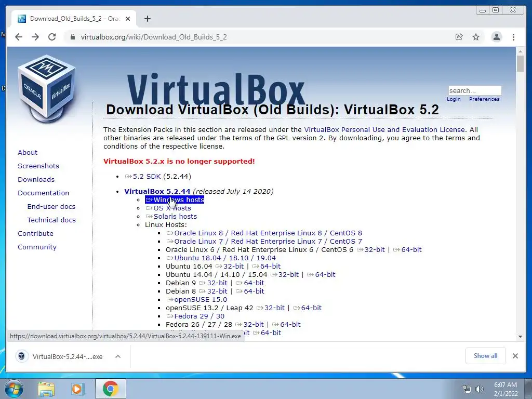Open a new browser tab
Viewport: 532px width, 399px height.
click(x=147, y=19)
